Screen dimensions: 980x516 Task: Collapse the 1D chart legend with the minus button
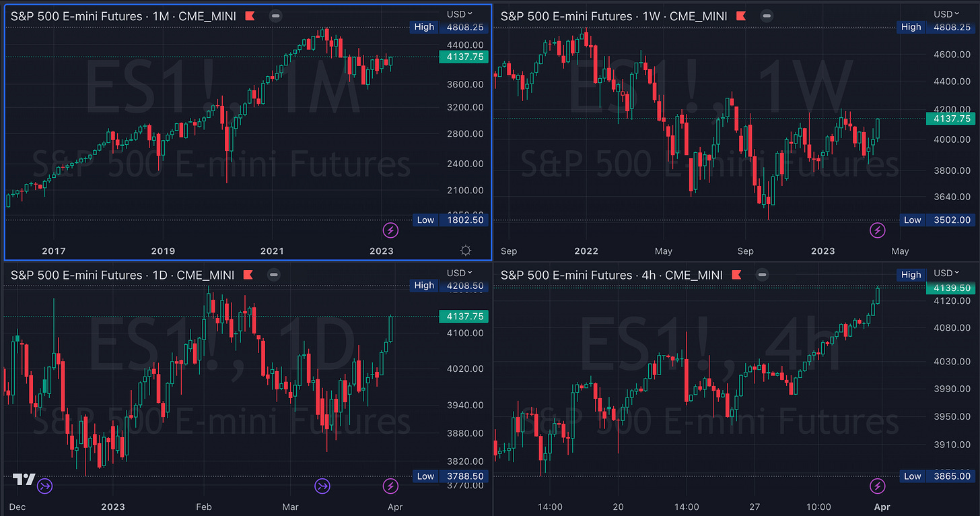(x=273, y=275)
